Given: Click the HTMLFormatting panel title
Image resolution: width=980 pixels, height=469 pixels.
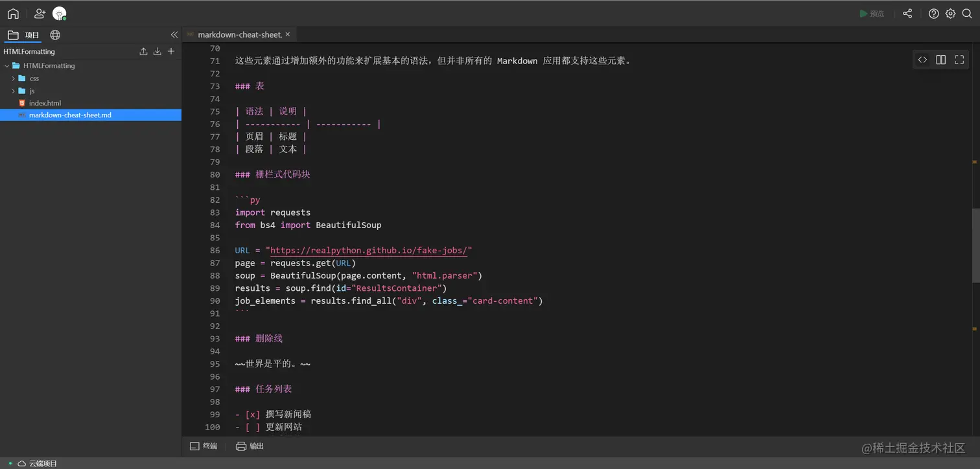Looking at the screenshot, I should coord(29,51).
